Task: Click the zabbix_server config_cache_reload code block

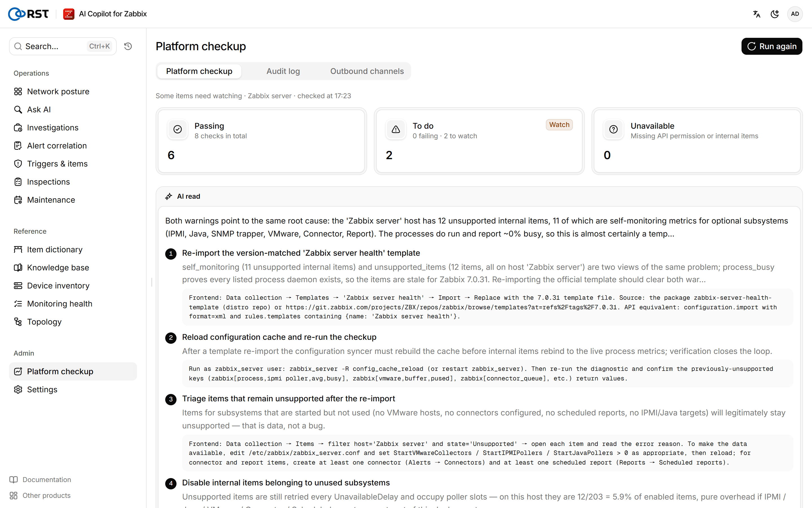Action: (487, 373)
